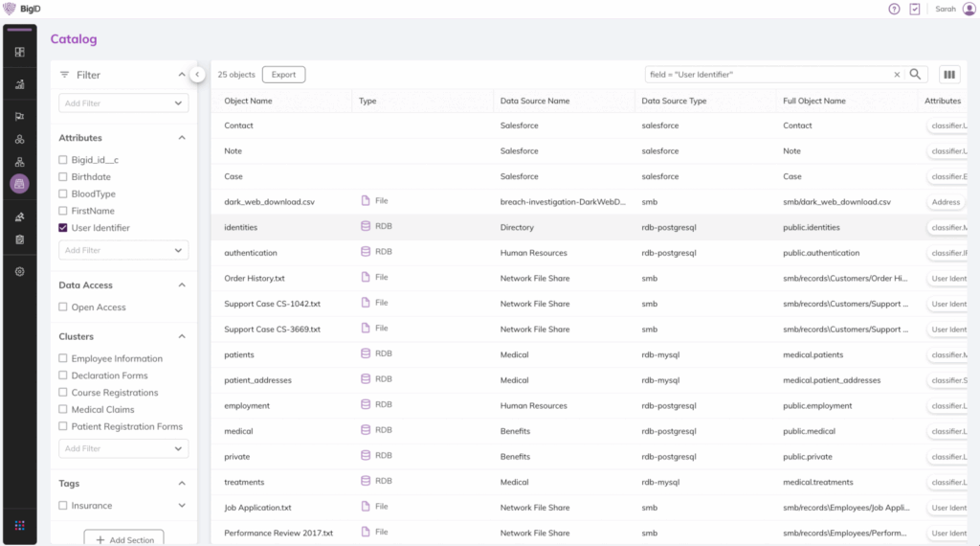The image size is (980, 546).
Task: Open the task checklist icon in header
Action: (x=915, y=9)
